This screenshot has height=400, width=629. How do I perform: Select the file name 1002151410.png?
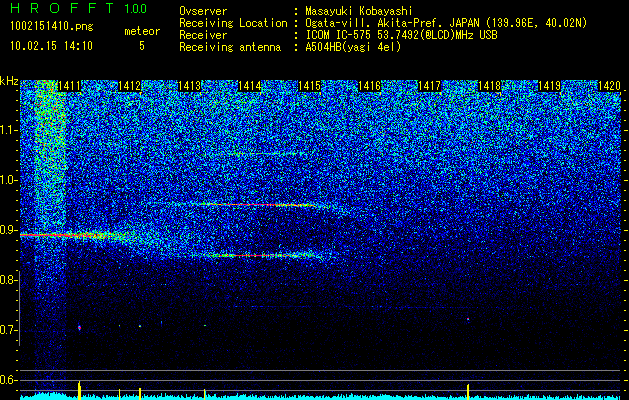coord(52,27)
